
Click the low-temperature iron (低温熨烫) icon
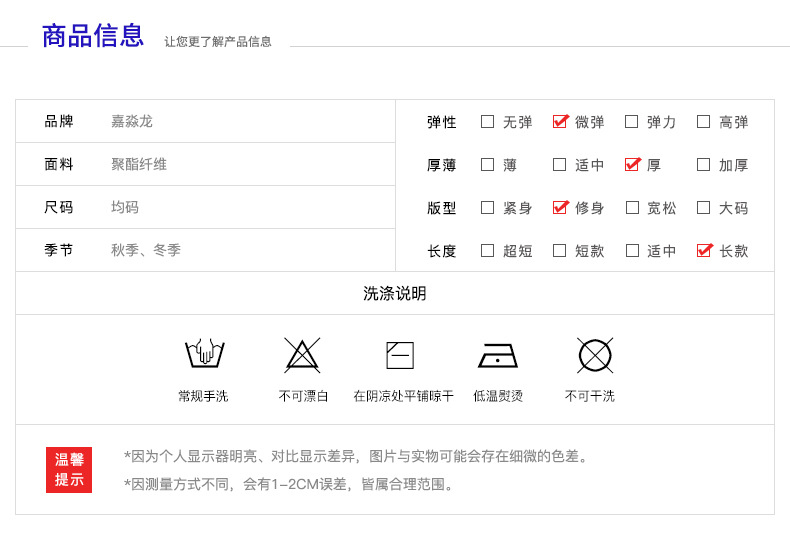pyautogui.click(x=498, y=356)
